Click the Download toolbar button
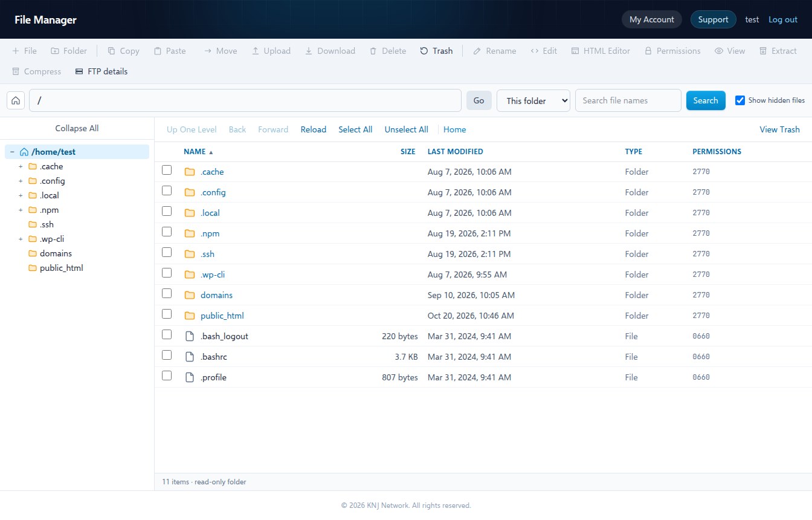This screenshot has width=812, height=520. pyautogui.click(x=330, y=51)
